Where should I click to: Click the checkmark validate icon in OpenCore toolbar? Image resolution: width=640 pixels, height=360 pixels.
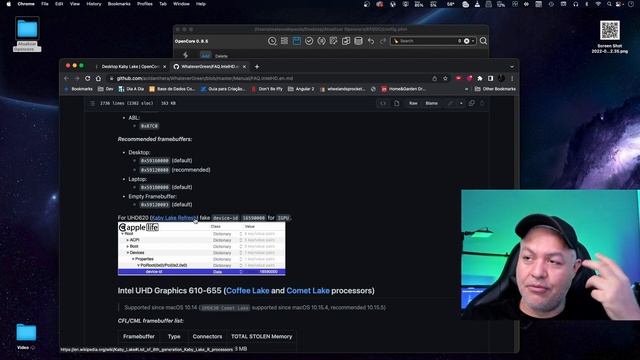point(309,41)
